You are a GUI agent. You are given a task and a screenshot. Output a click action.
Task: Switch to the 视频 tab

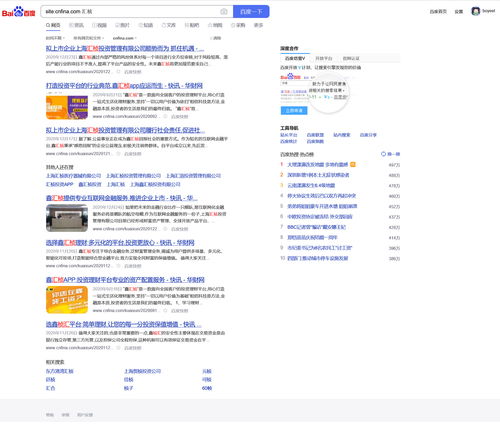[99, 25]
